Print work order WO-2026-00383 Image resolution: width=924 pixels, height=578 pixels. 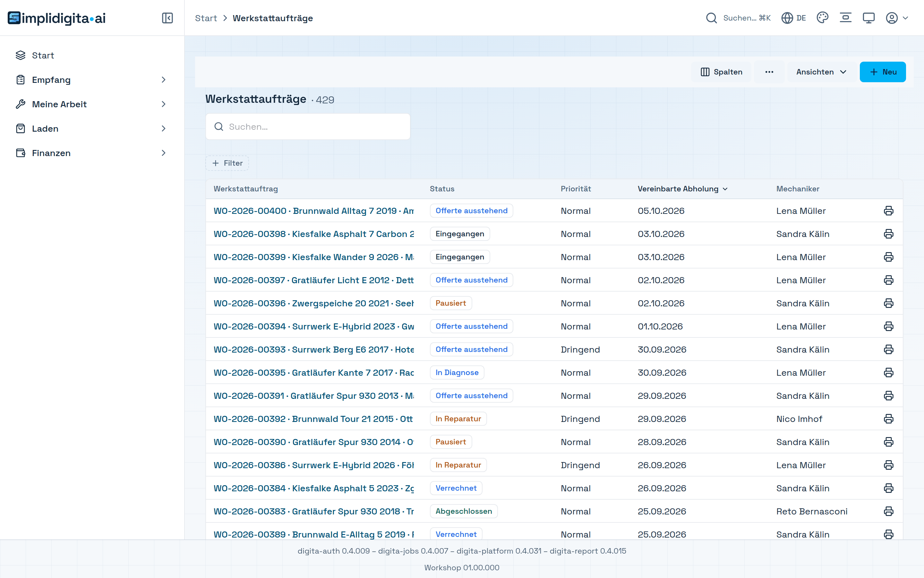pos(888,512)
